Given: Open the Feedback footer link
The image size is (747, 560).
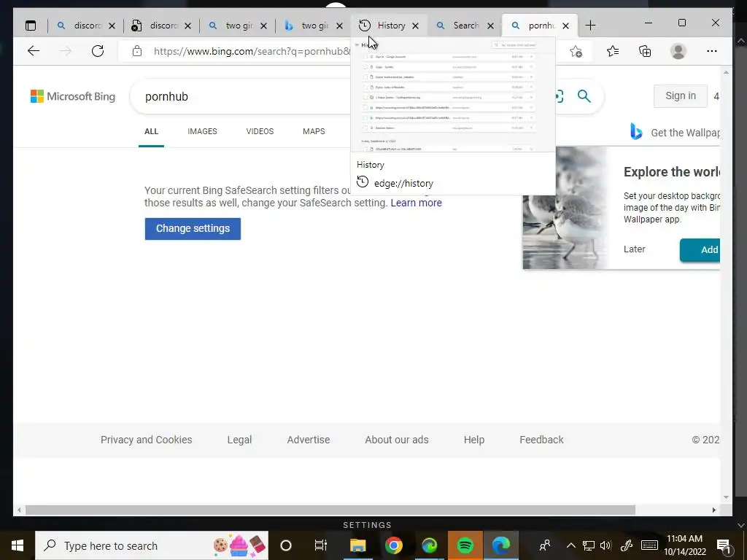Looking at the screenshot, I should coord(541,440).
